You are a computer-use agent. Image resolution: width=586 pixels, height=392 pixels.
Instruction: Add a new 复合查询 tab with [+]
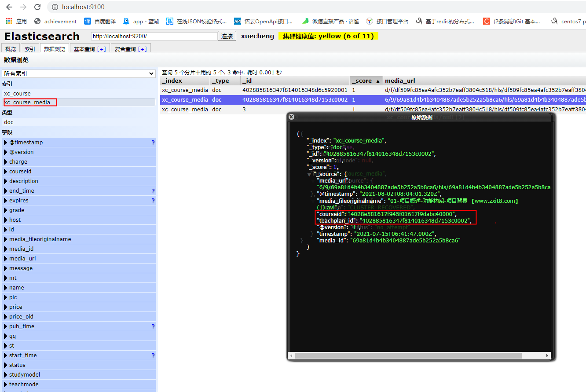click(142, 49)
